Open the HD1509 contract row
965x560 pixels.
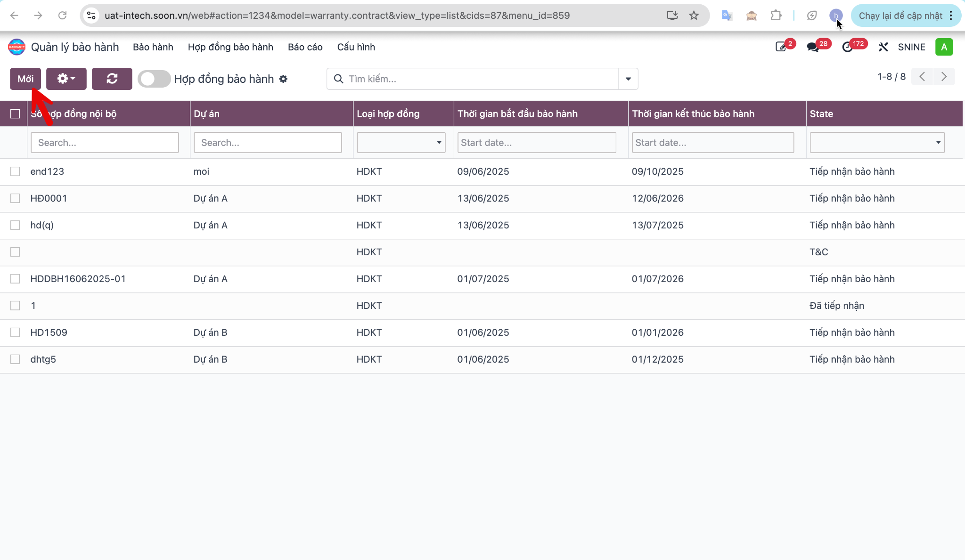[x=482, y=333]
